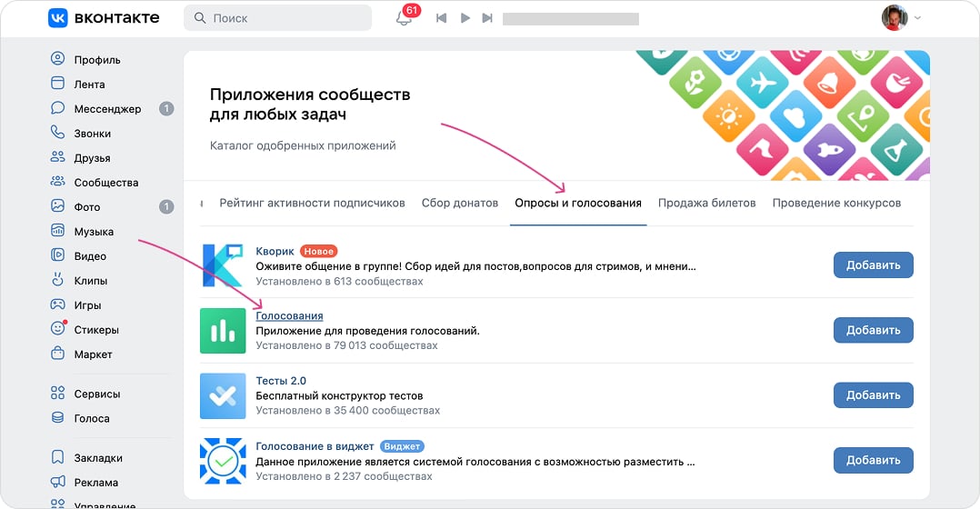Open the Кворик app title link
980x509 pixels.
coord(275,251)
